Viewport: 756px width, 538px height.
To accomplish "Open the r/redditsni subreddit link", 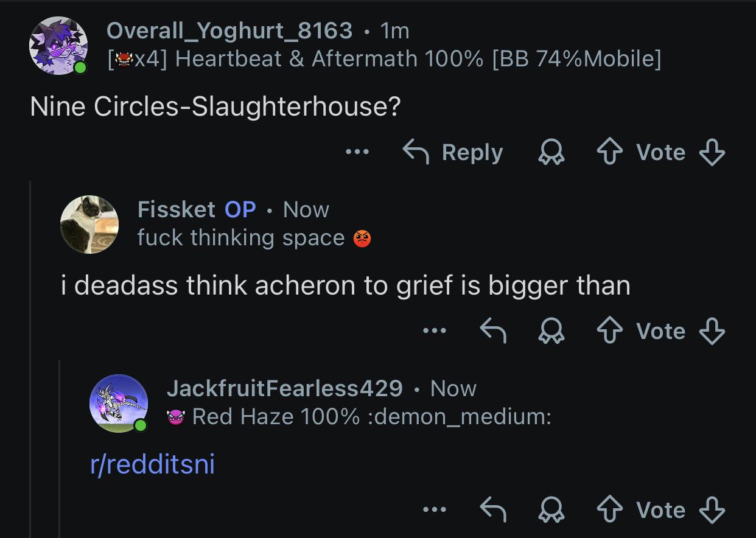I will [152, 465].
